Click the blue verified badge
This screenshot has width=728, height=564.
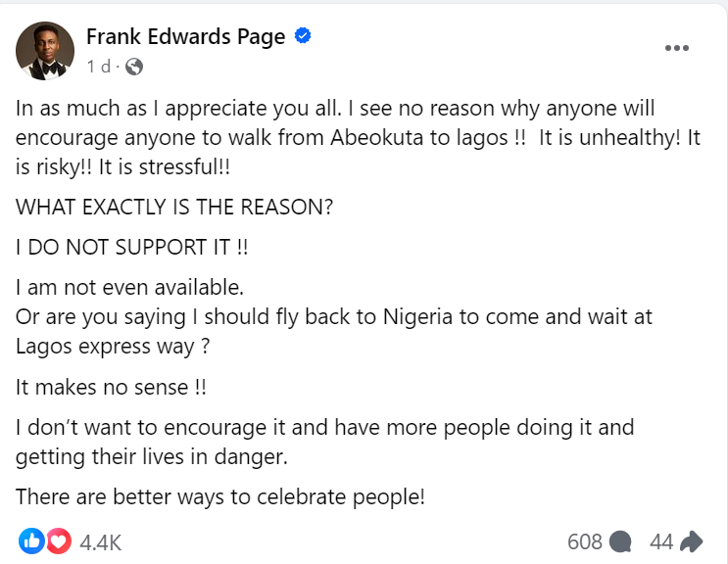click(303, 37)
